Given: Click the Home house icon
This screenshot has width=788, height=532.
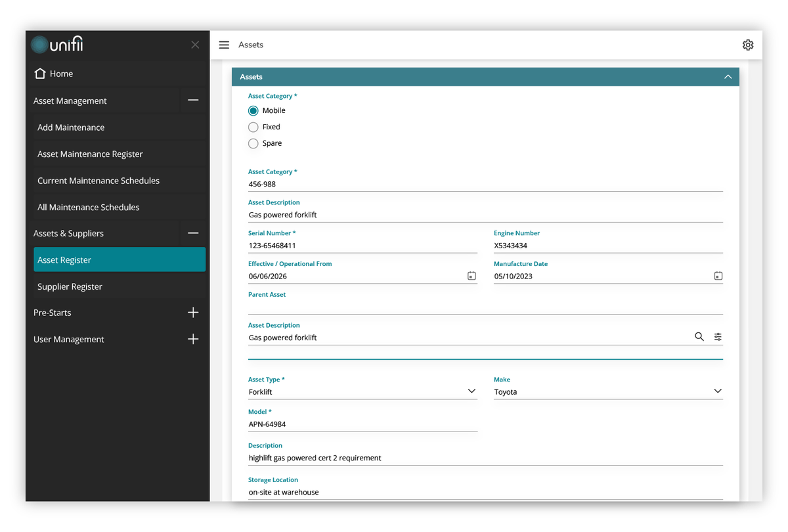Looking at the screenshot, I should 40,74.
